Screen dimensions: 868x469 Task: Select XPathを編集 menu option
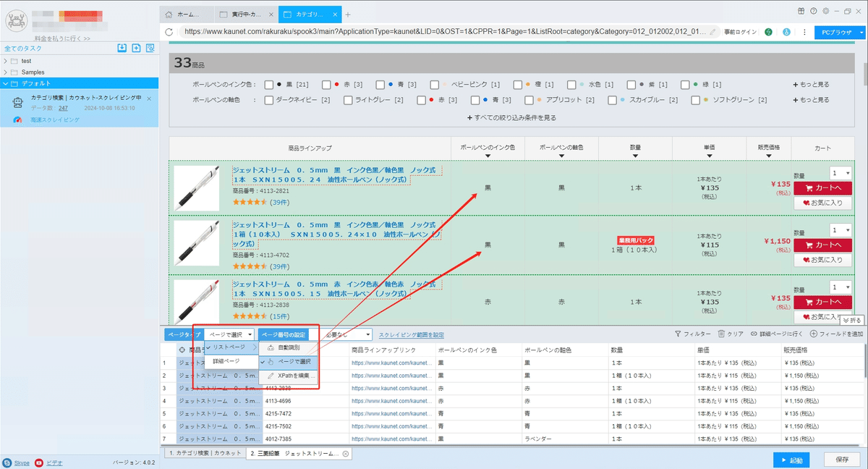[x=288, y=376]
